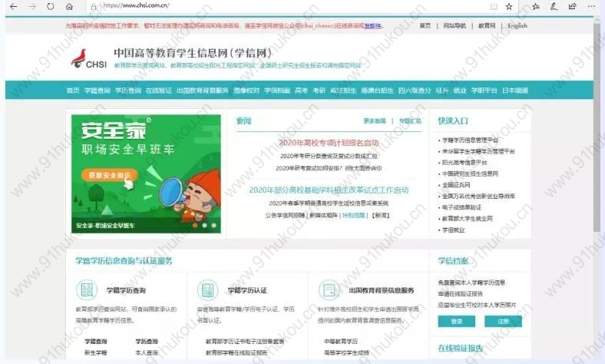Click 网站导航 link at top

455,26
